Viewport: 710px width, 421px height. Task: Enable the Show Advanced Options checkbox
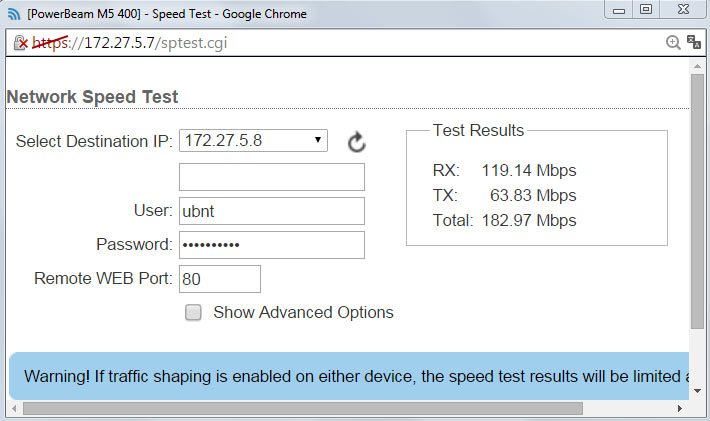click(x=194, y=313)
